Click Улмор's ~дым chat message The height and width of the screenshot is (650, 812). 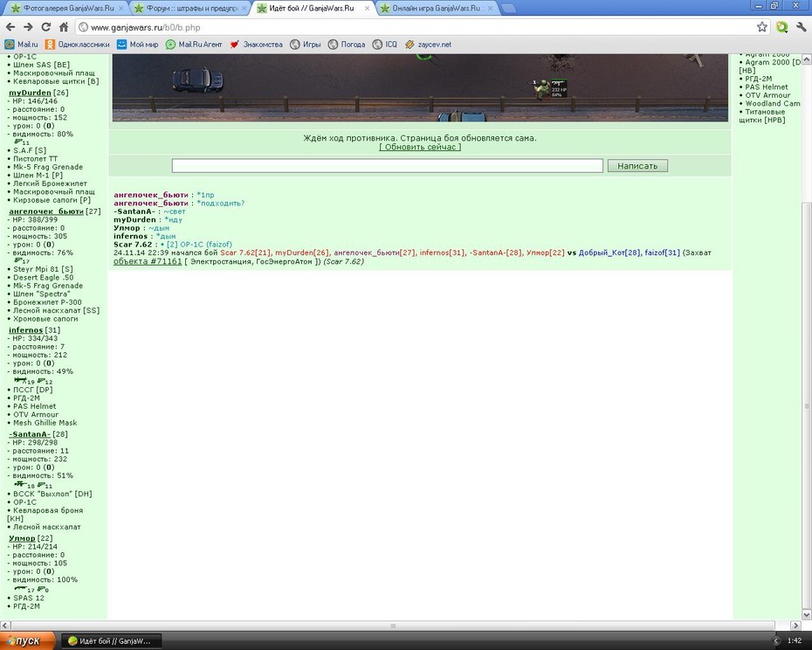coord(158,228)
